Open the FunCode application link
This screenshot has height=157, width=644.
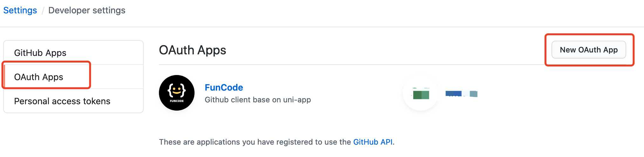tap(224, 87)
